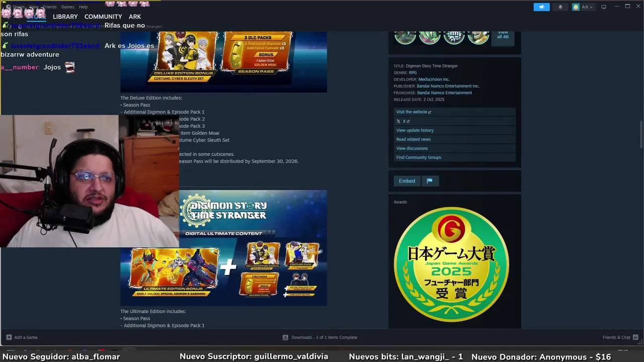Image resolution: width=644 pixels, height=362 pixels.
Task: Open the notifications bell
Action: [560, 7]
